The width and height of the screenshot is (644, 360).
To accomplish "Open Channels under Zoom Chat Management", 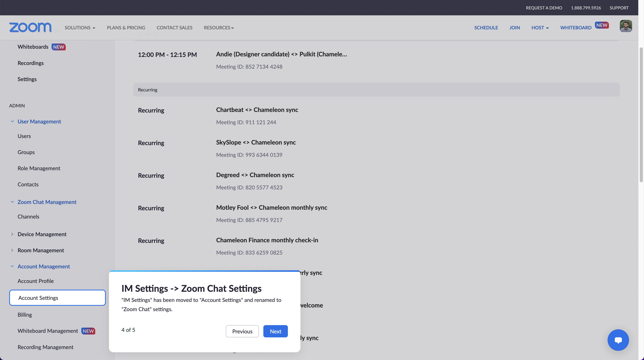I will point(29,217).
